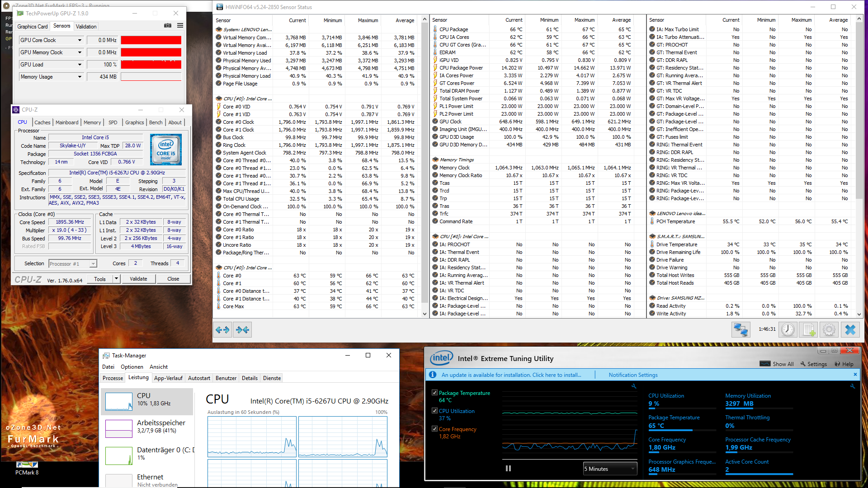868x488 pixels.
Task: Toggle the CPU Utilization checkbox in XTU
Action: (434, 411)
